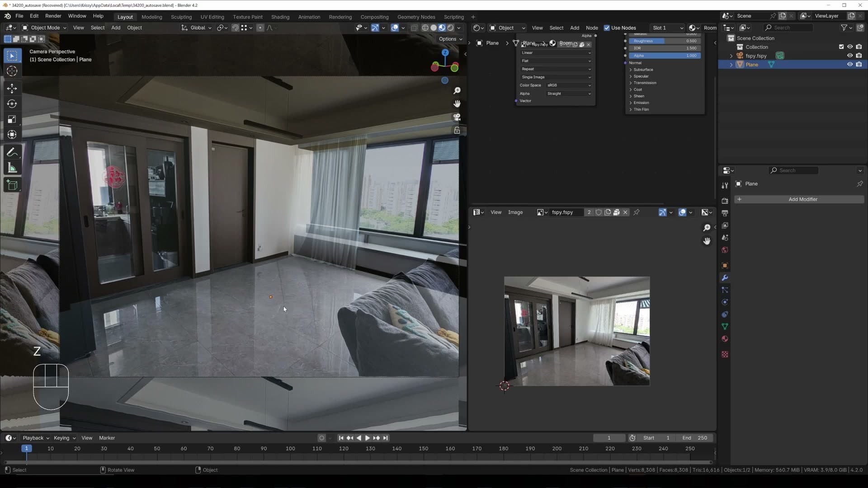868x488 pixels.
Task: Open the Object Data properties tab
Action: (x=725, y=327)
